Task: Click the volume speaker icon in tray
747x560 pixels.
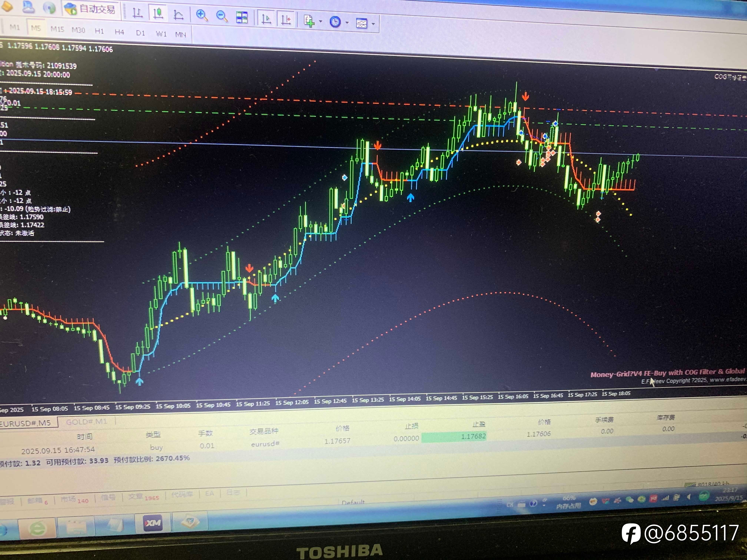Action: (689, 497)
